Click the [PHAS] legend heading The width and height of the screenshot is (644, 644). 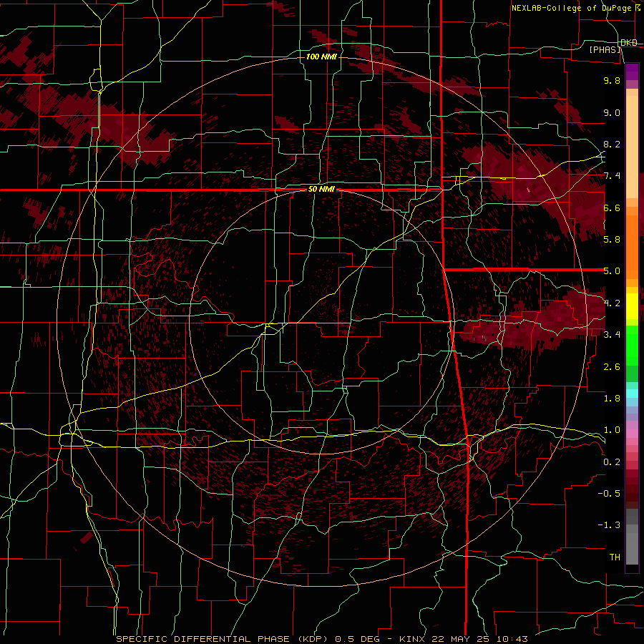[605, 49]
